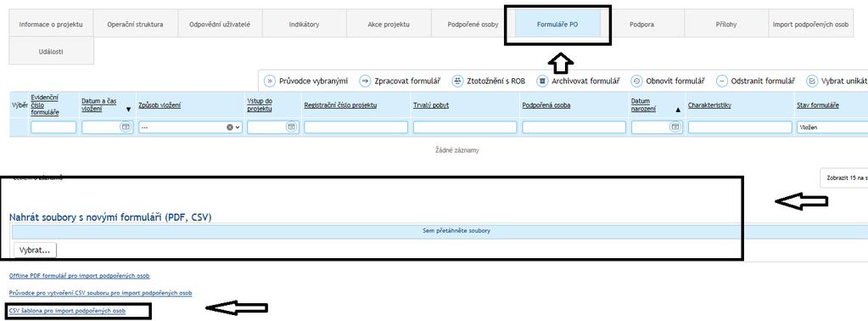This screenshot has width=868, height=321.
Task: Open calendar picker for Vstup do projektu filter
Action: pos(291,127)
